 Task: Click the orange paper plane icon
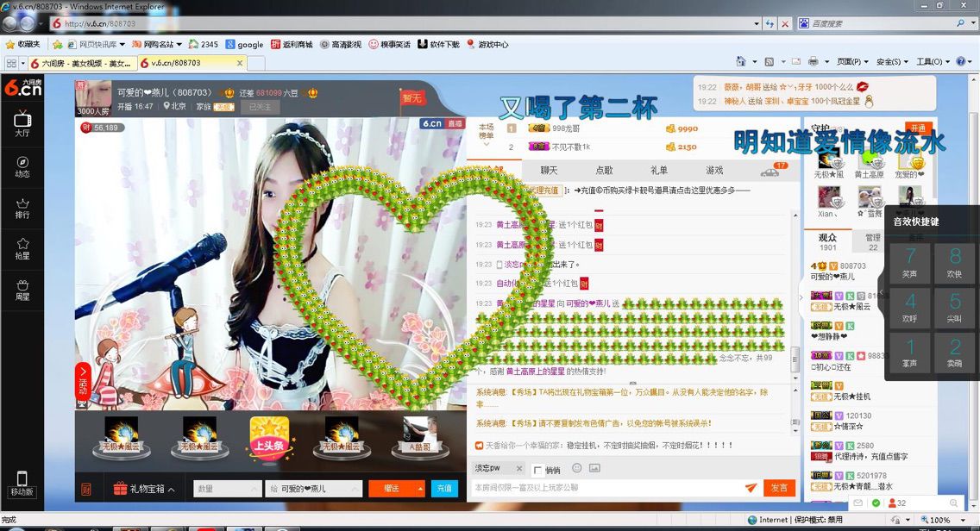(x=751, y=488)
